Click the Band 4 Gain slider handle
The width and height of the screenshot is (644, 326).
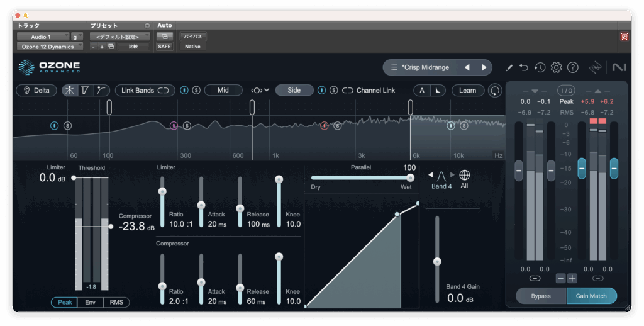click(x=437, y=261)
